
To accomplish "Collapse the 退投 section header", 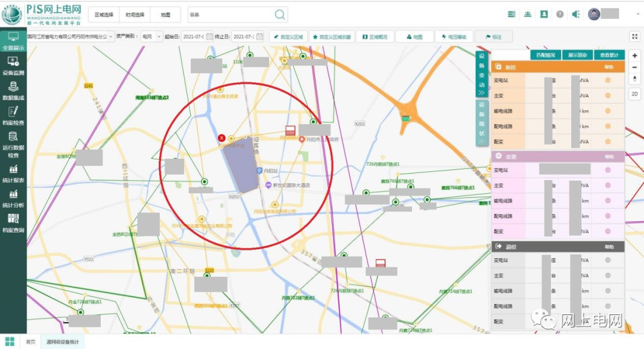I will [558, 246].
